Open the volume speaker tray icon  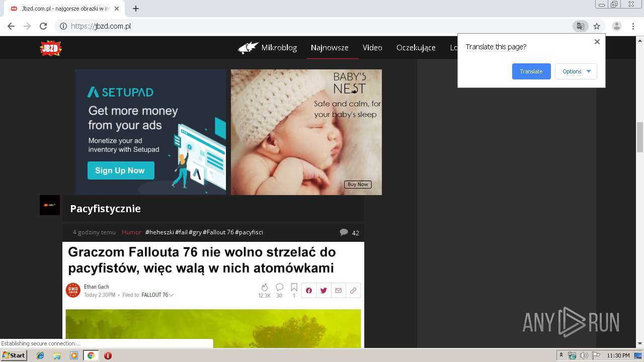tap(584, 355)
